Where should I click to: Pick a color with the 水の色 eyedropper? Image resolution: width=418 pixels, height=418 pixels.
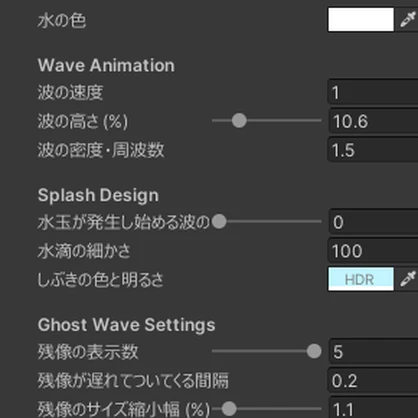pyautogui.click(x=408, y=20)
